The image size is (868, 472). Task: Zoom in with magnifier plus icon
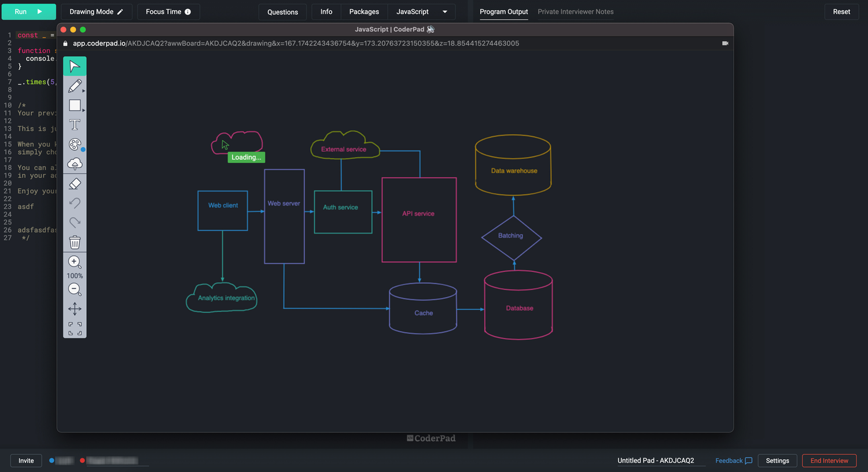click(74, 262)
